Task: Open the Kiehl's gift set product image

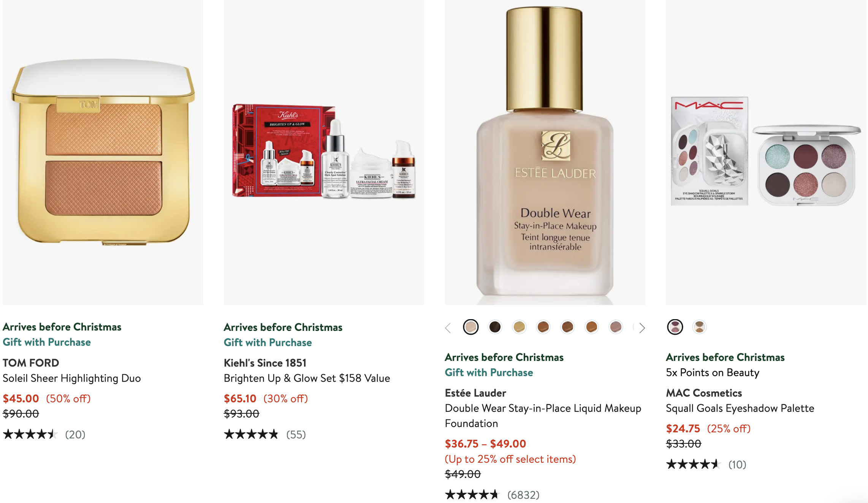Action: click(x=324, y=152)
